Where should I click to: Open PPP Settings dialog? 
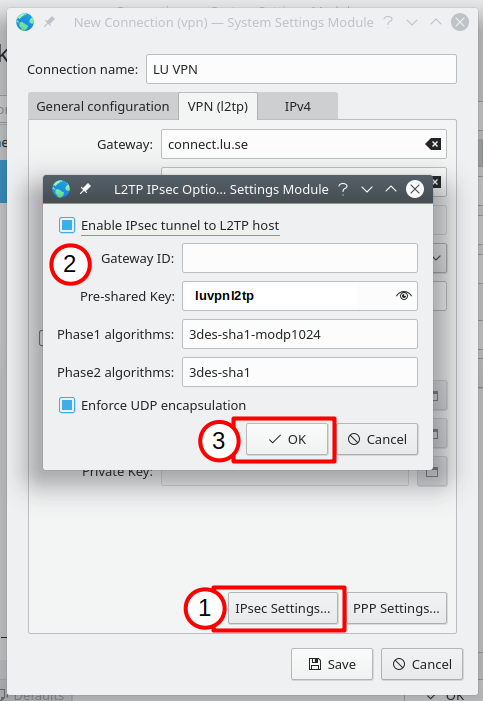click(x=396, y=608)
